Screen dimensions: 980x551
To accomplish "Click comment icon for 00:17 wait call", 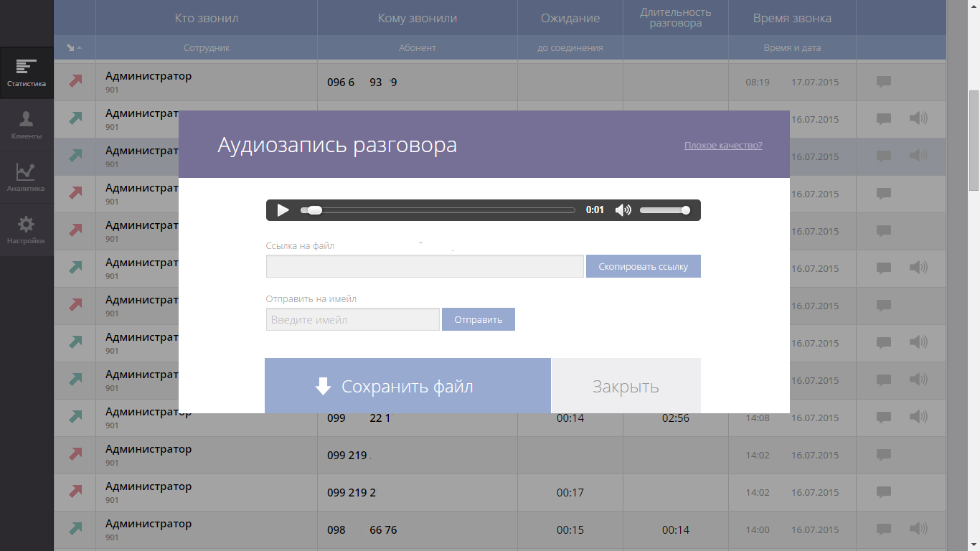I will (884, 492).
